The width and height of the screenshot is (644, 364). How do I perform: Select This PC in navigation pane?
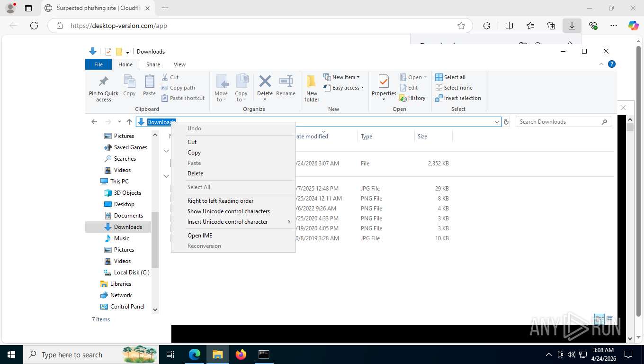click(x=114, y=182)
